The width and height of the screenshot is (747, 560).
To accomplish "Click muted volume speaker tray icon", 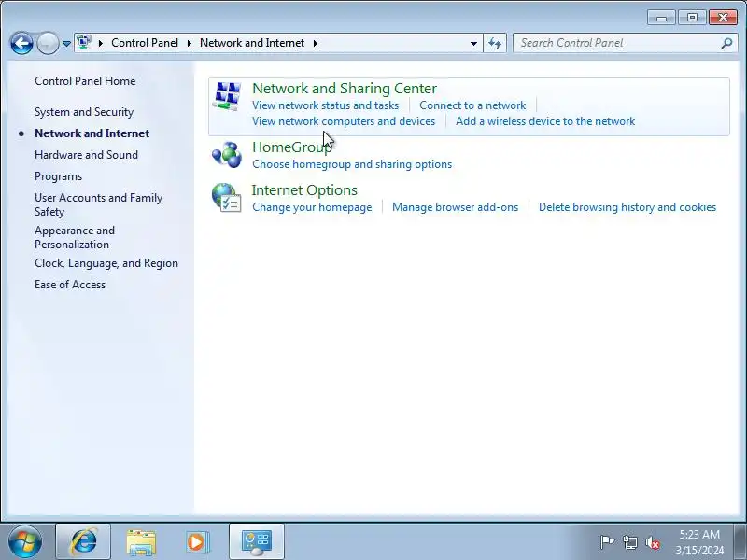I will click(652, 542).
